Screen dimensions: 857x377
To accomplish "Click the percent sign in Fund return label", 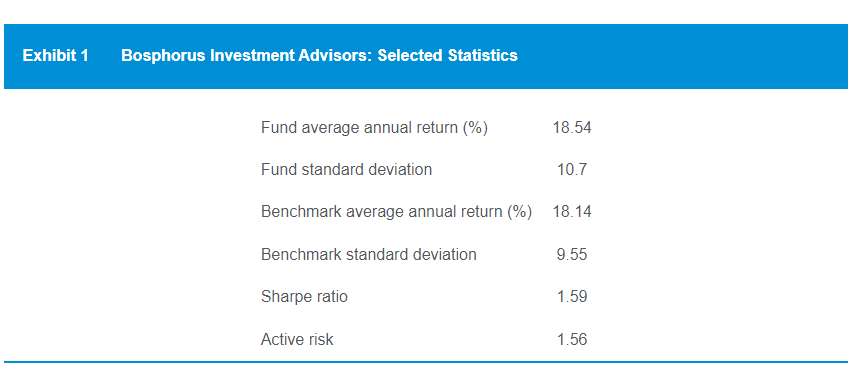I will point(475,128).
